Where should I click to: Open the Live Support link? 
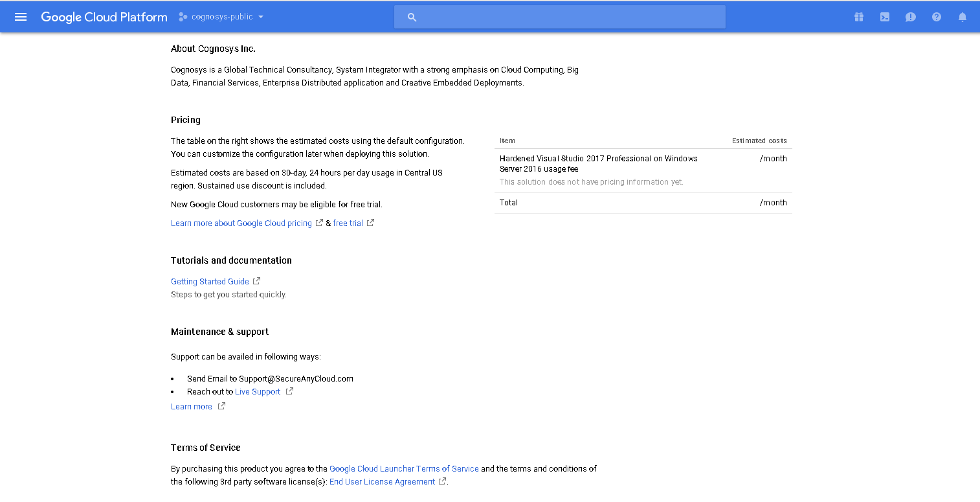[x=258, y=392]
